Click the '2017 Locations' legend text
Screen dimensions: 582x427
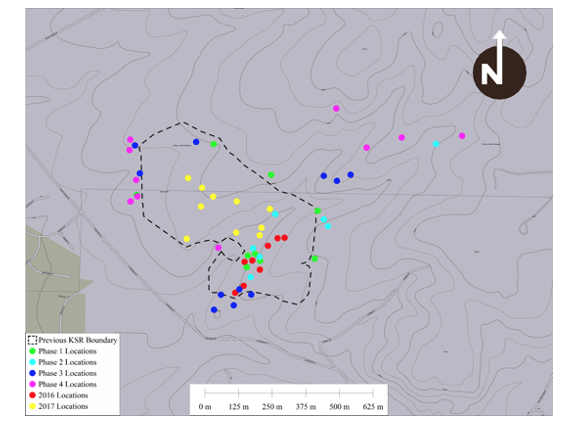coord(63,406)
